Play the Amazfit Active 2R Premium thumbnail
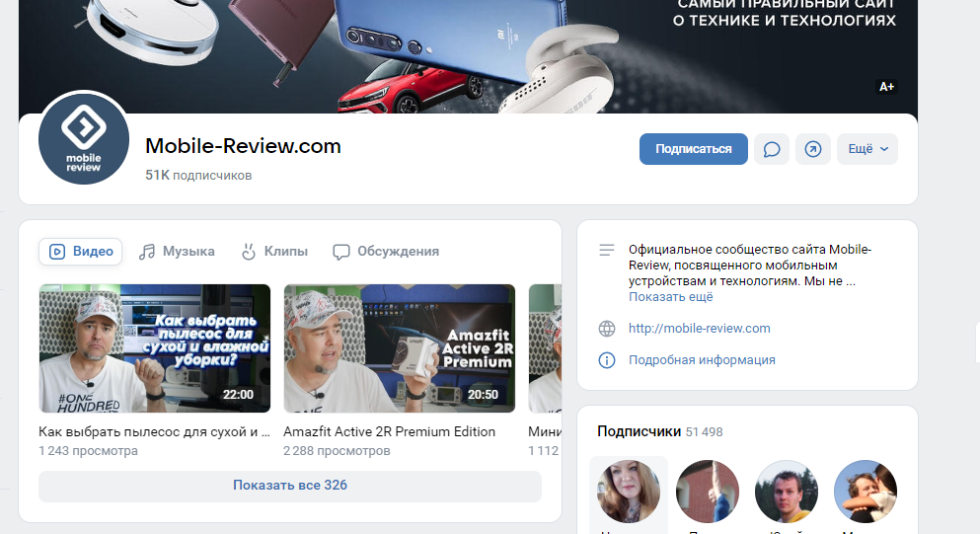980x534 pixels. (x=400, y=348)
